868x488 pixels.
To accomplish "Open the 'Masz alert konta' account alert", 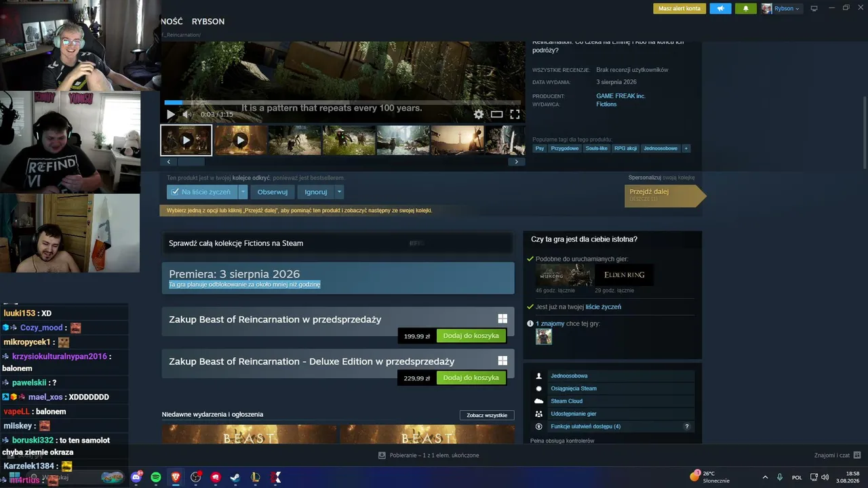I will coord(679,8).
